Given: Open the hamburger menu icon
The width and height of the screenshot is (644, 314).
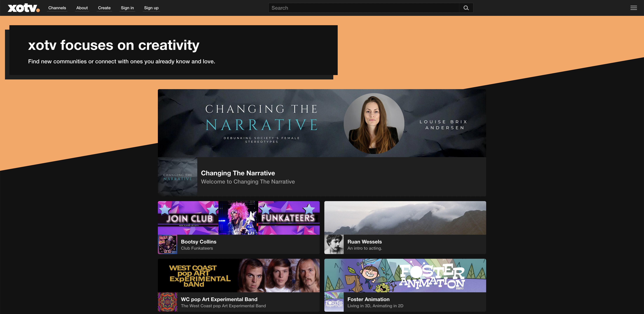Looking at the screenshot, I should click(633, 8).
